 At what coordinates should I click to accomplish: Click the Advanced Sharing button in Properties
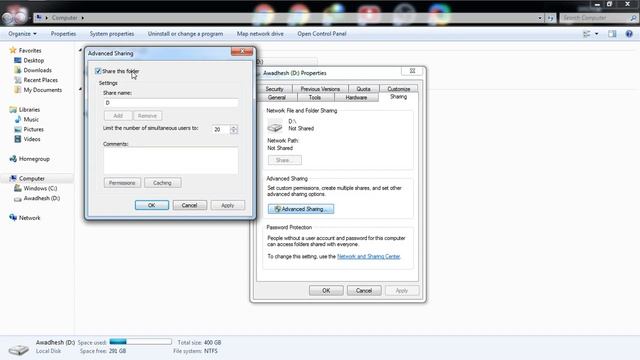click(x=301, y=209)
